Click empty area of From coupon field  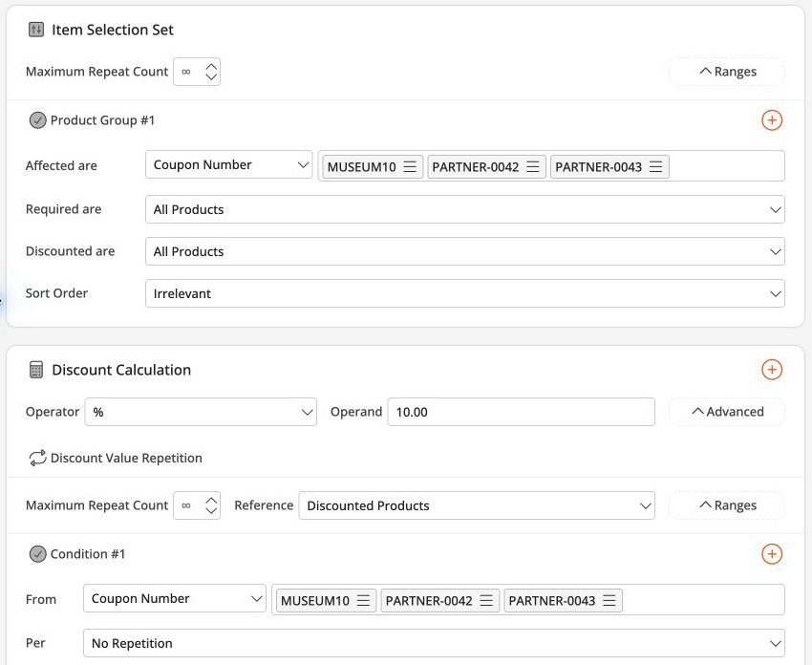coord(702,600)
